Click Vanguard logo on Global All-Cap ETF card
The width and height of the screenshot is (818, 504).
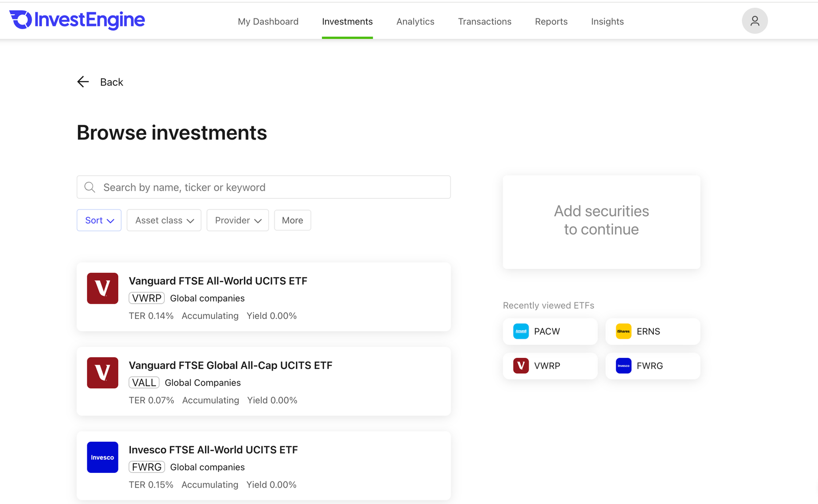coord(103,373)
